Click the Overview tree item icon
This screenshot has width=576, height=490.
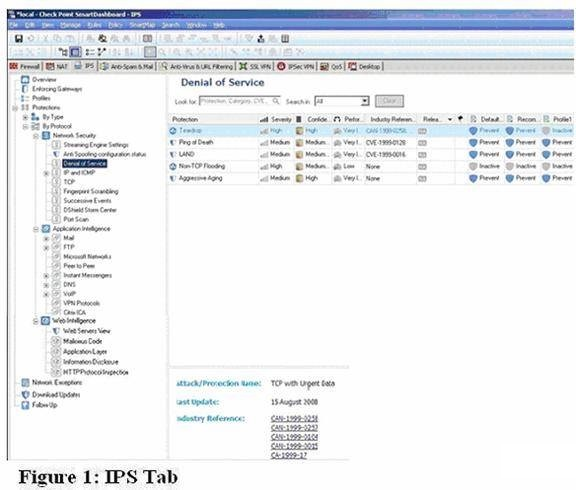(25, 80)
